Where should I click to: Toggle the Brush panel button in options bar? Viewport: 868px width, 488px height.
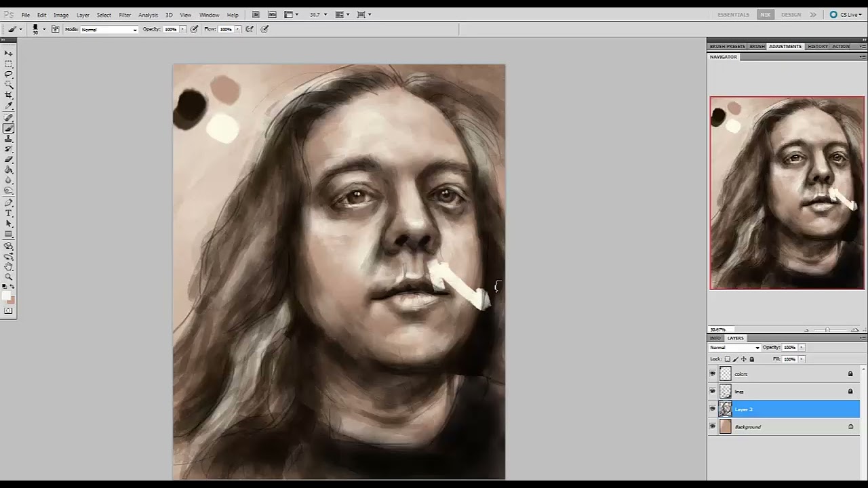[55, 29]
